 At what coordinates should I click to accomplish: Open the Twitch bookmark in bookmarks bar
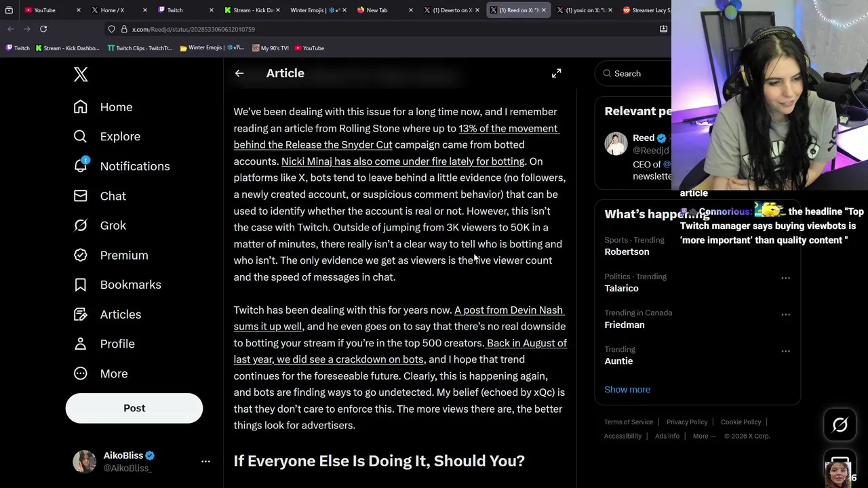point(18,48)
